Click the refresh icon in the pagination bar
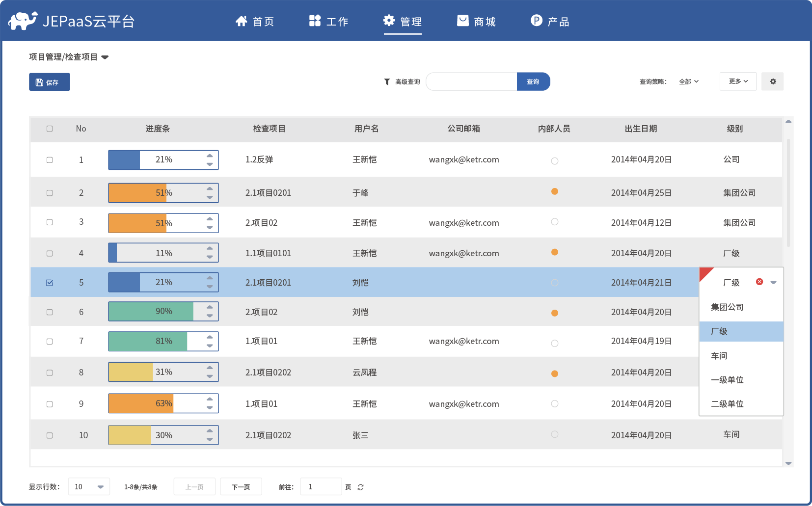 pyautogui.click(x=361, y=487)
